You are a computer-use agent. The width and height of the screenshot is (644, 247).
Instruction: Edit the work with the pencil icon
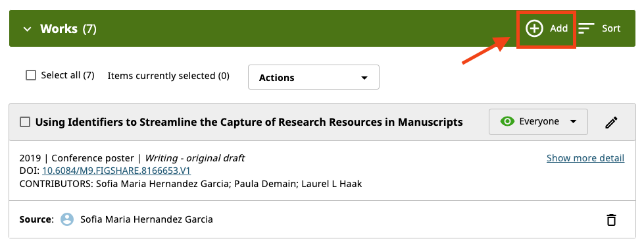tap(612, 122)
